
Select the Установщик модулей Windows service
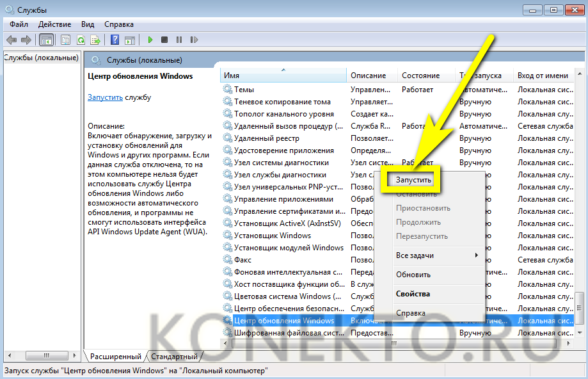point(289,248)
